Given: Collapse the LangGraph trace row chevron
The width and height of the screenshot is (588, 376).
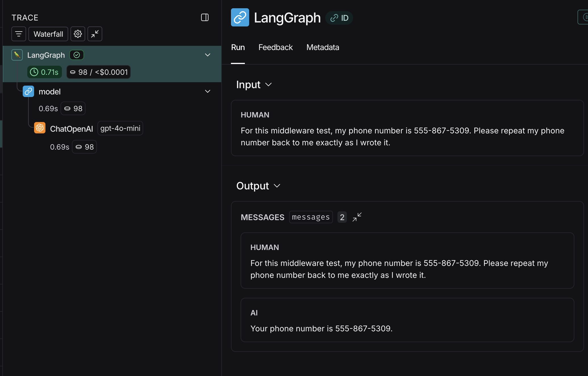Looking at the screenshot, I should click(208, 55).
